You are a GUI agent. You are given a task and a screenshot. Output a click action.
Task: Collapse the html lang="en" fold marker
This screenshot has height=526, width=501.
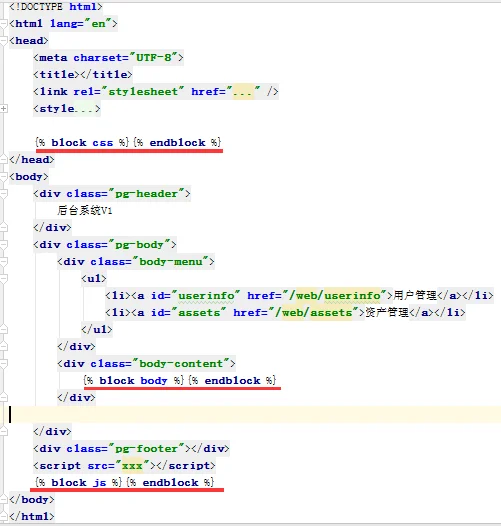pos(4,23)
